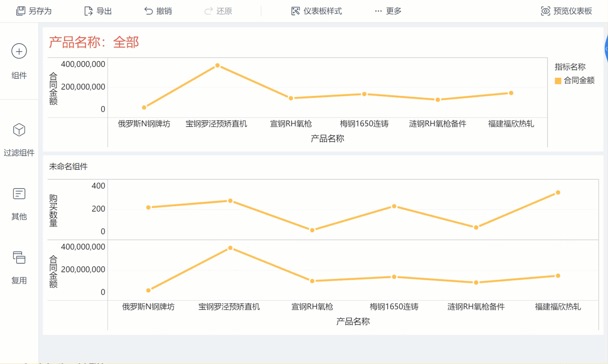Click top chart 合同金额 y-axis title
This screenshot has width=608, height=364.
coord(53,88)
